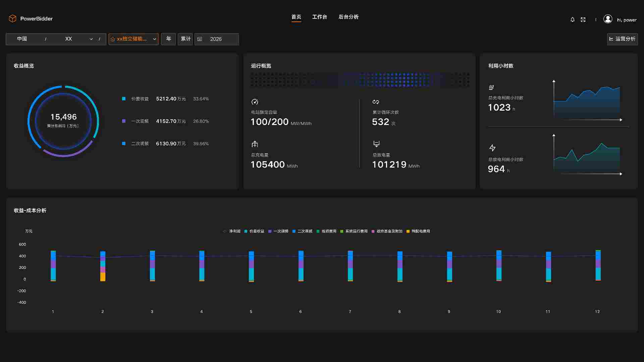This screenshot has height=362, width=644.
Task: Switch to the 工作台 tab
Action: pyautogui.click(x=319, y=17)
